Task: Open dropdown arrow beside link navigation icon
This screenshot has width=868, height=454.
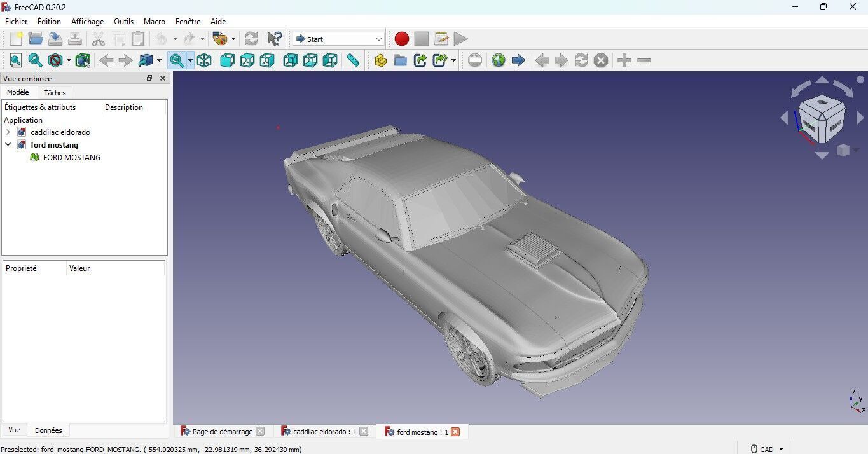Action: click(x=159, y=60)
